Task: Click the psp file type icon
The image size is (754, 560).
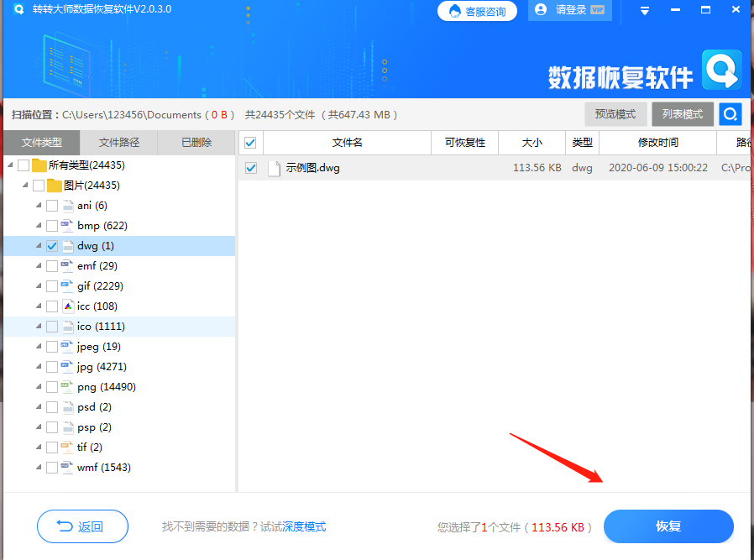Action: 68,428
